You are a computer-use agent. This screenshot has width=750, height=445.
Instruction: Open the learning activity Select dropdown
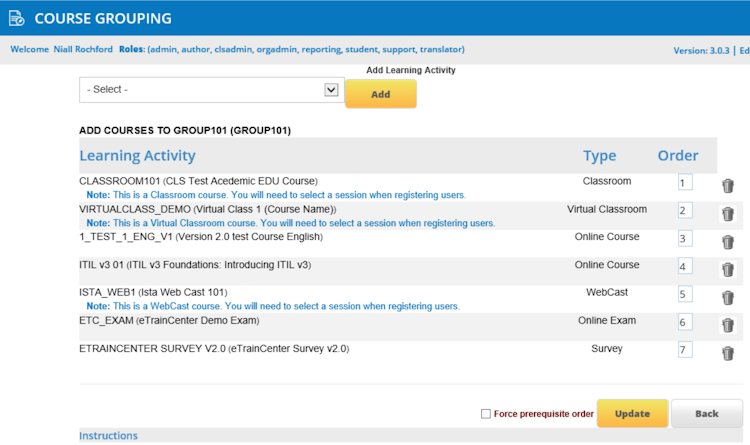tap(211, 90)
